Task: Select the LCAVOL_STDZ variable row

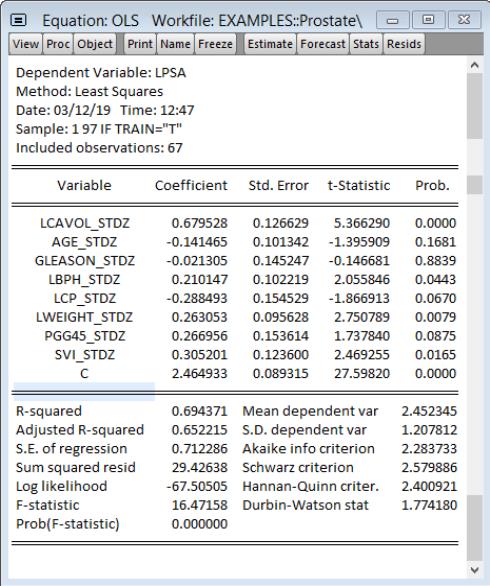Action: tap(235, 223)
